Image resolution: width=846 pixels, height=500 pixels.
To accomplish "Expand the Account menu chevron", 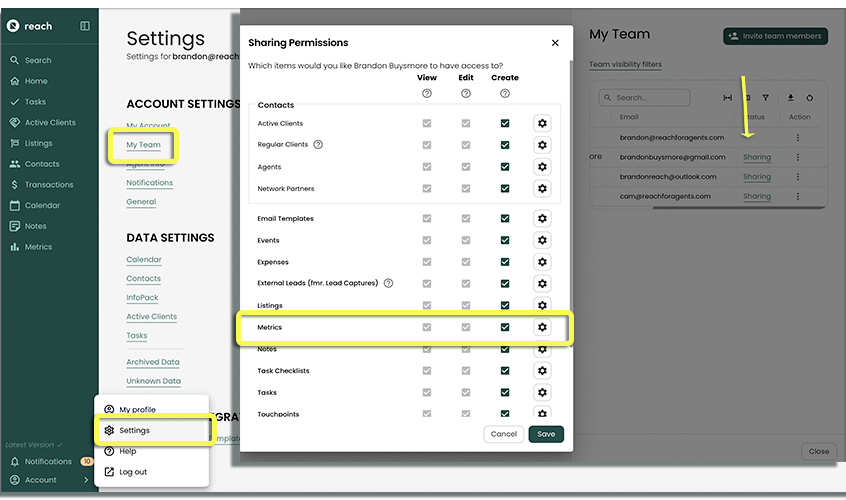I will click(x=87, y=480).
